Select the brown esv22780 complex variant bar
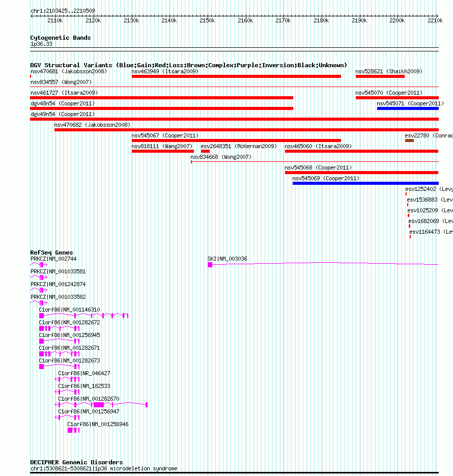Screen dimensions: 453x476 click(x=409, y=141)
